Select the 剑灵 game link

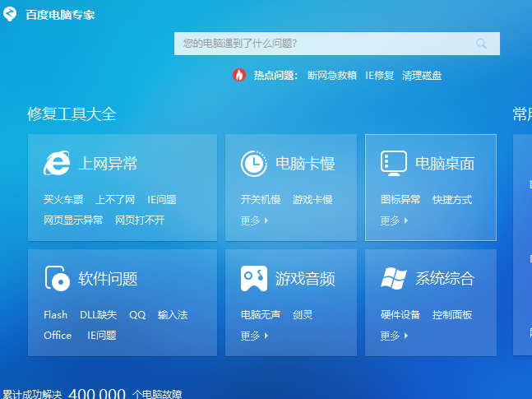(303, 315)
